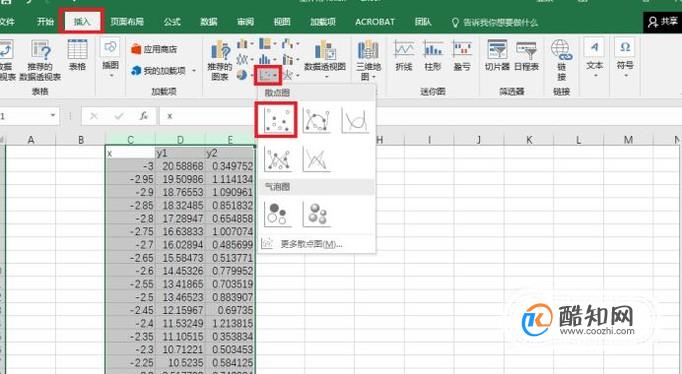Choose scatter with smooth lines only
Screen dimensions: 682x374
point(355,120)
